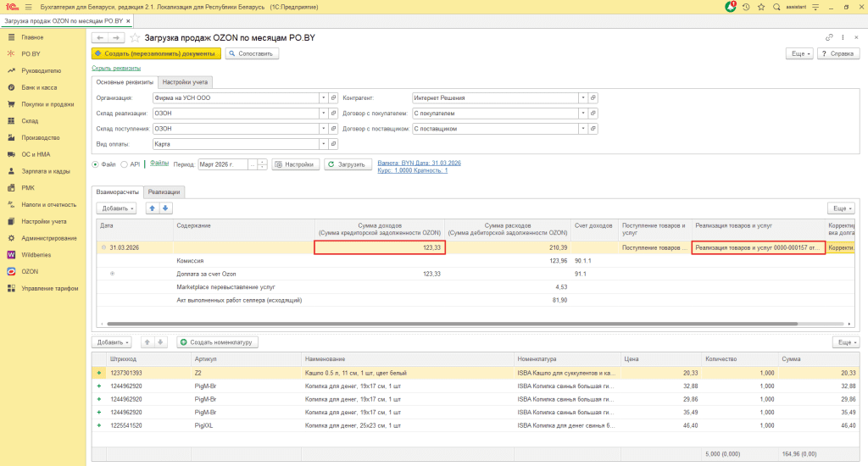Click the Период field Март 2026
Image resolution: width=868 pixels, height=466 pixels.
[223, 164]
